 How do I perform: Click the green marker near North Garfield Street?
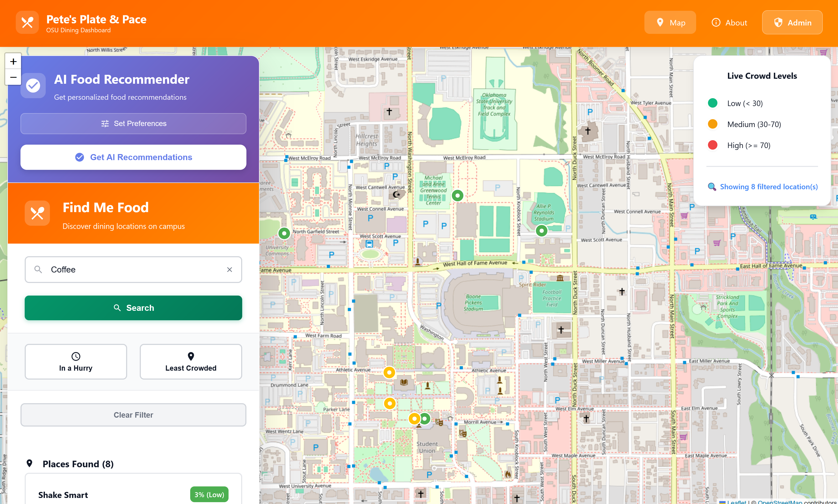click(x=284, y=233)
